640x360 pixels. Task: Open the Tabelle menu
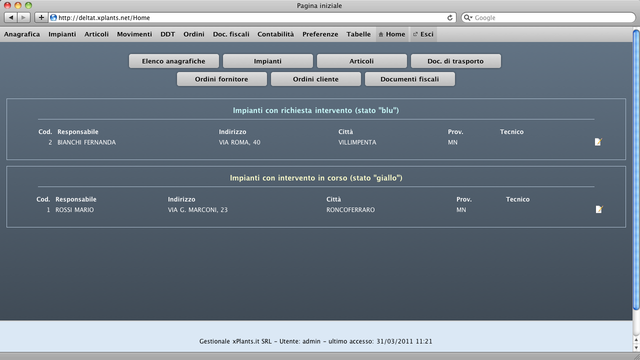(x=358, y=34)
